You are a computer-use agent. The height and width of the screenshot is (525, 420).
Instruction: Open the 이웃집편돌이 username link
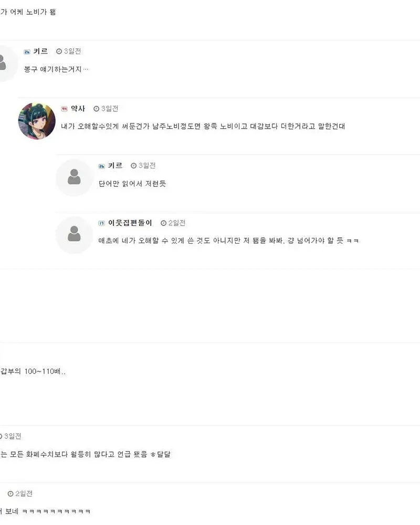[x=130, y=223]
